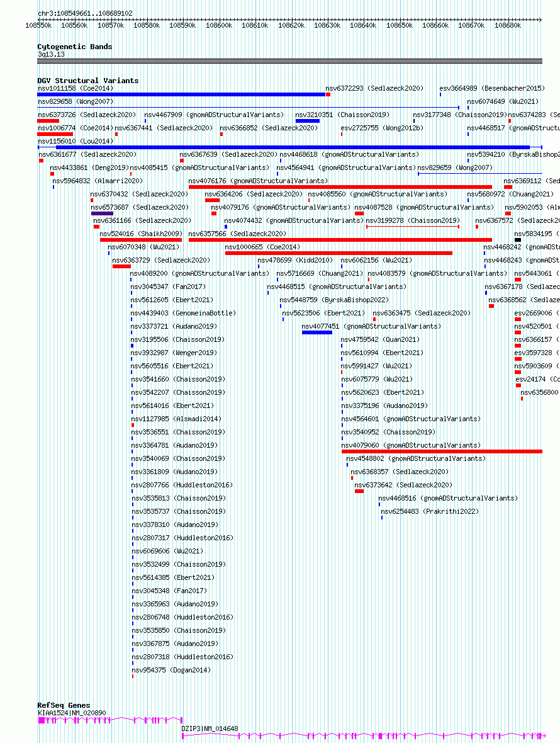Image resolution: width=560 pixels, height=743 pixels.
Task: Select the nsv6363729 (Sedlazeck2020) label
Action: click(x=161, y=261)
